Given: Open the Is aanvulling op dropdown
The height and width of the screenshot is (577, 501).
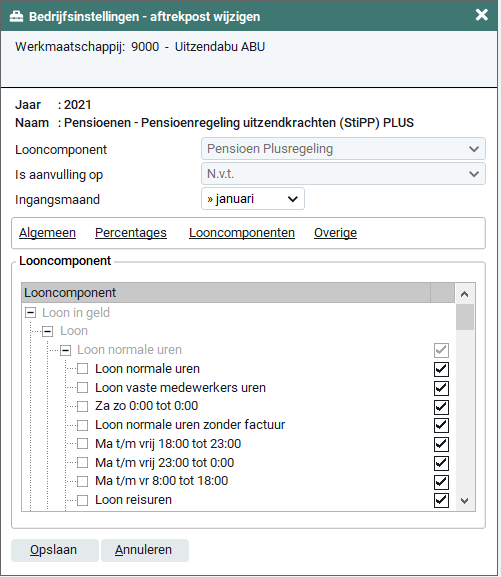Looking at the screenshot, I should (x=343, y=174).
